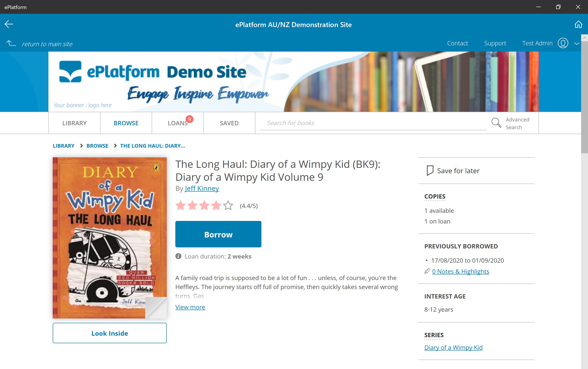Click the return to main site arrow icon
Viewport: 588px width, 369px height.
[x=11, y=43]
